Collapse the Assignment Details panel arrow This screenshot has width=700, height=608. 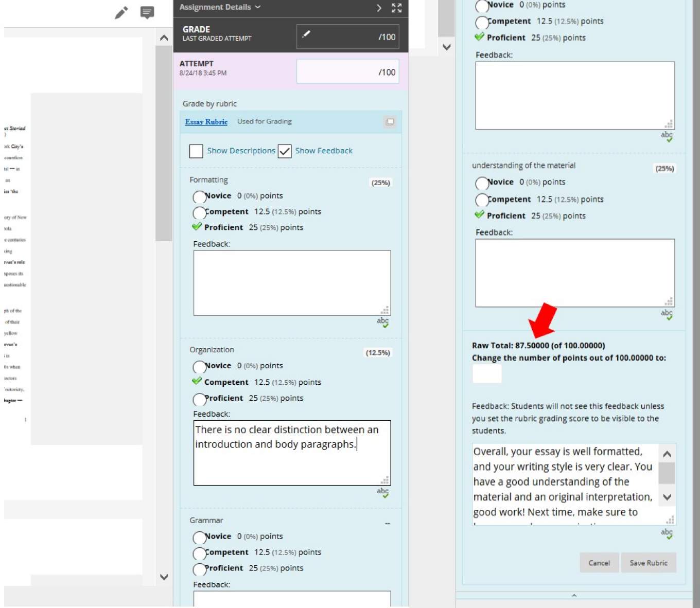(379, 8)
